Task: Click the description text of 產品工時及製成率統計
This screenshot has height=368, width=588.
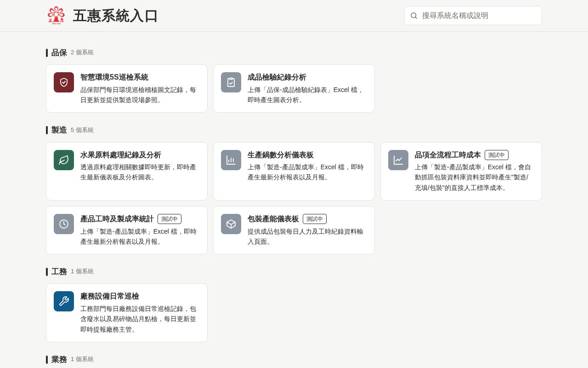Action: pyautogui.click(x=138, y=236)
